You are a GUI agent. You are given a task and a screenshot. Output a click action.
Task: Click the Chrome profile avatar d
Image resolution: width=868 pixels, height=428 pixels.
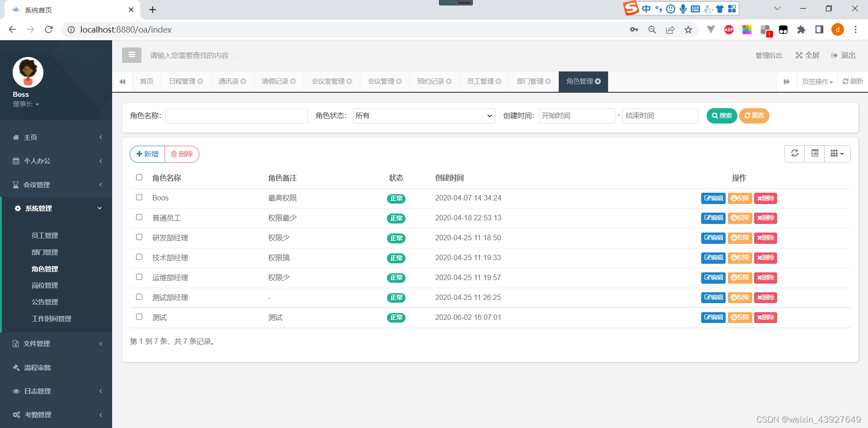pyautogui.click(x=838, y=29)
